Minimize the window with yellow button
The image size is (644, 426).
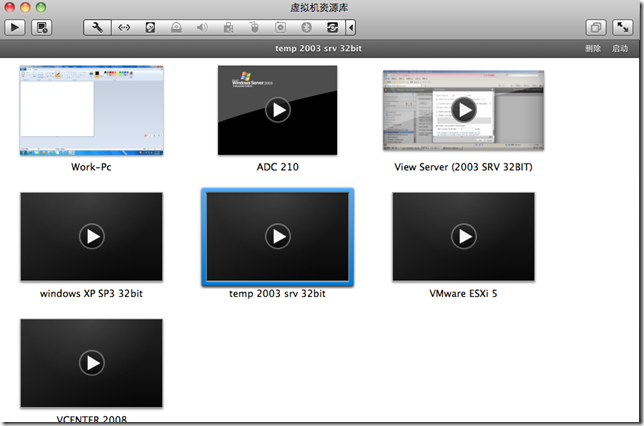[x=25, y=7]
